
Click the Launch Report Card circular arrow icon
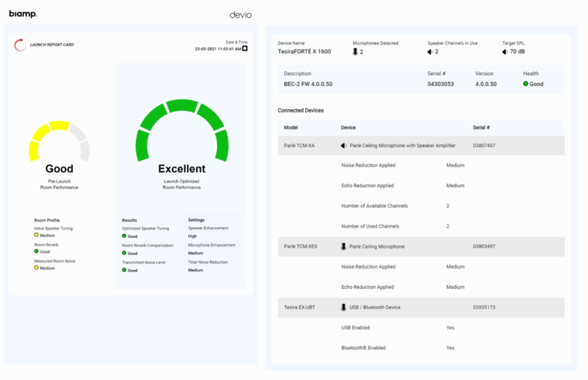tap(21, 44)
